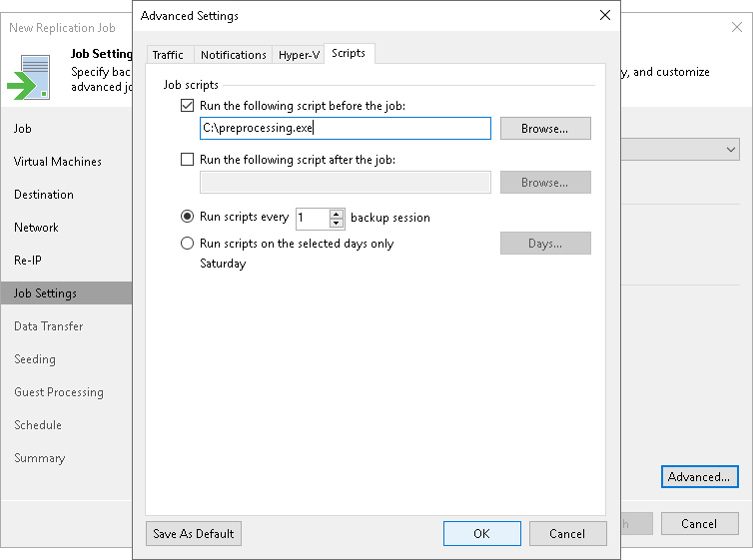
Task: Switch to the Traffic tab
Action: [x=168, y=55]
